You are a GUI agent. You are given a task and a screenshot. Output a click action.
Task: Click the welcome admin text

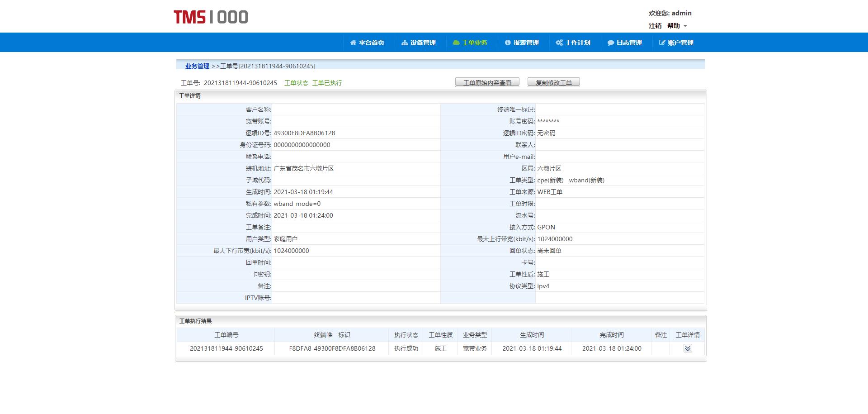pyautogui.click(x=670, y=13)
